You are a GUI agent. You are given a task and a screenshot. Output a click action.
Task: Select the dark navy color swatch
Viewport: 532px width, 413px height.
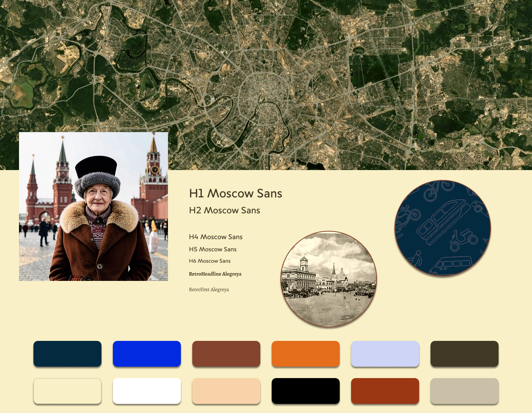pos(67,353)
